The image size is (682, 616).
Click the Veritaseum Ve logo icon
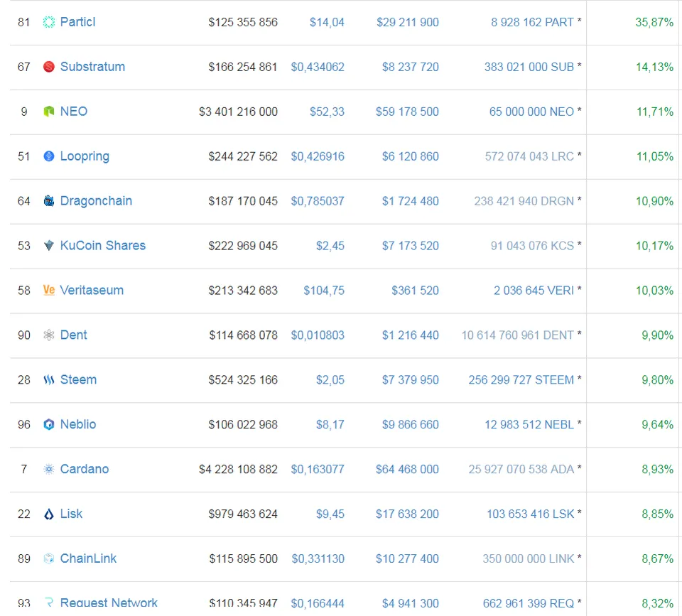click(x=49, y=290)
